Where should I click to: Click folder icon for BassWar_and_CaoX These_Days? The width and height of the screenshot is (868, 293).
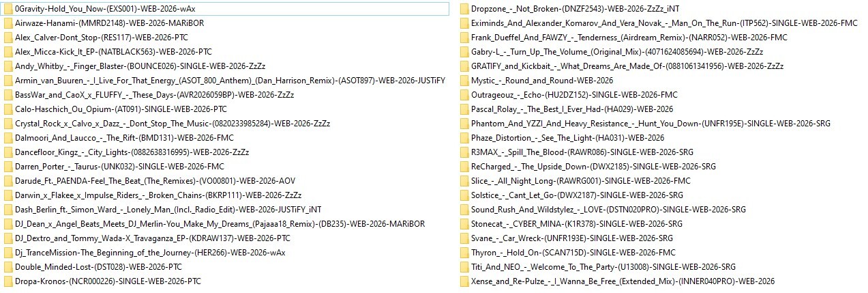(x=8, y=95)
